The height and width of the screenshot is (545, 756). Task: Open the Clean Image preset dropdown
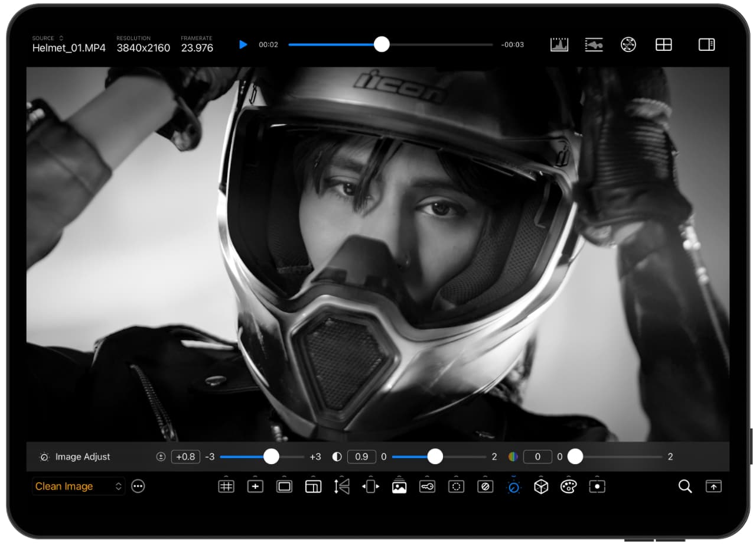pos(79,486)
